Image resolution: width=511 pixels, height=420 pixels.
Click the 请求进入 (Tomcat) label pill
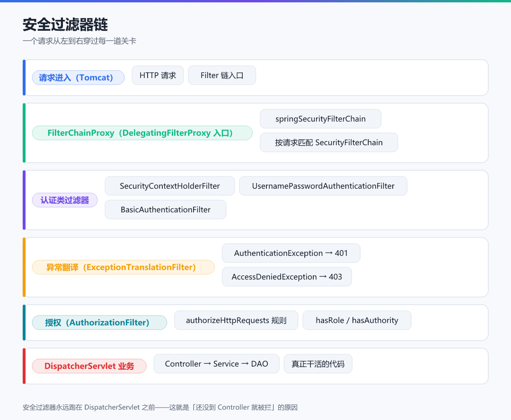tap(78, 78)
